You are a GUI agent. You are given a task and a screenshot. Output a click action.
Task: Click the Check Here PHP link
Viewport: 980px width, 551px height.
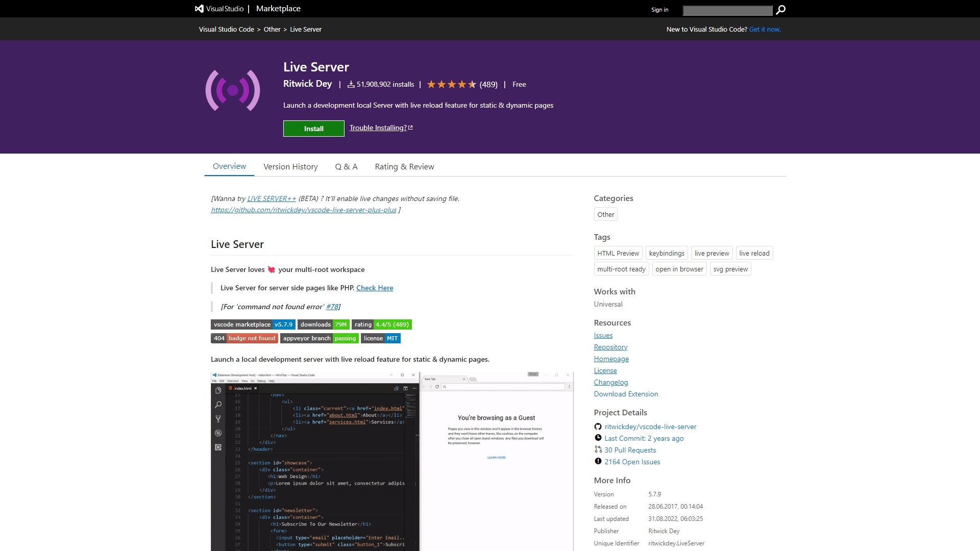375,288
